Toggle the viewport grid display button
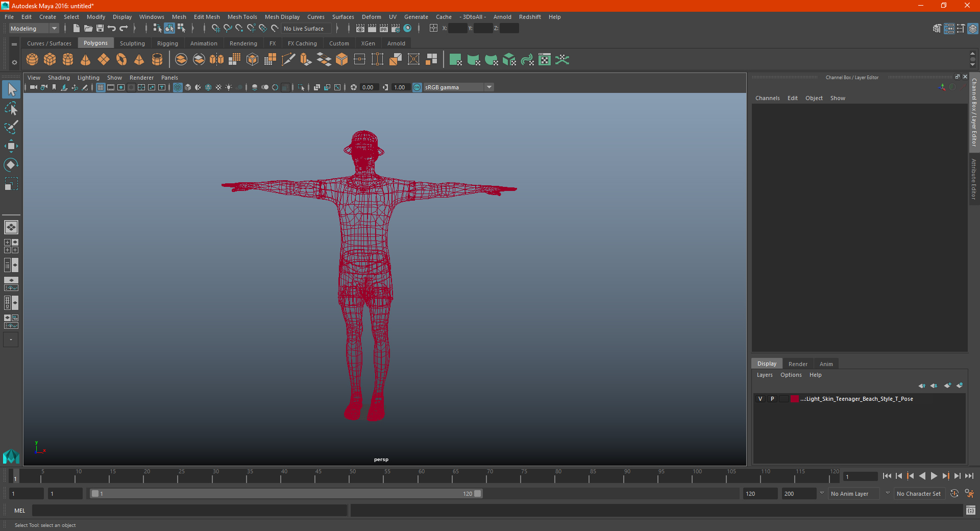Viewport: 980px width, 531px height. 101,87
